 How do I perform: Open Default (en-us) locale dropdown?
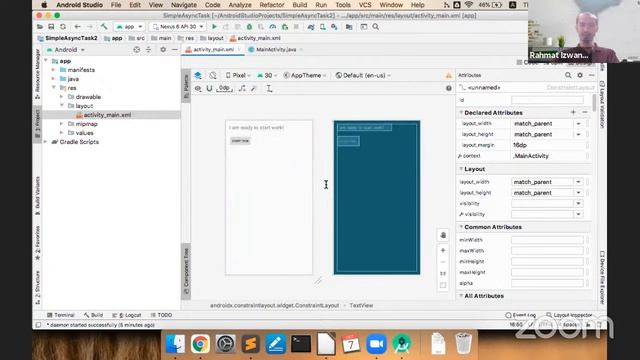click(x=363, y=76)
